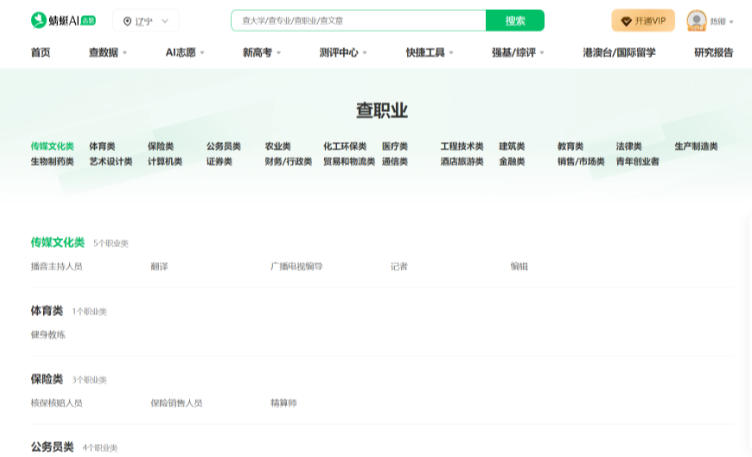Image resolution: width=752 pixels, height=457 pixels.
Task: Select the 农业类 category filter
Action: coord(278,146)
